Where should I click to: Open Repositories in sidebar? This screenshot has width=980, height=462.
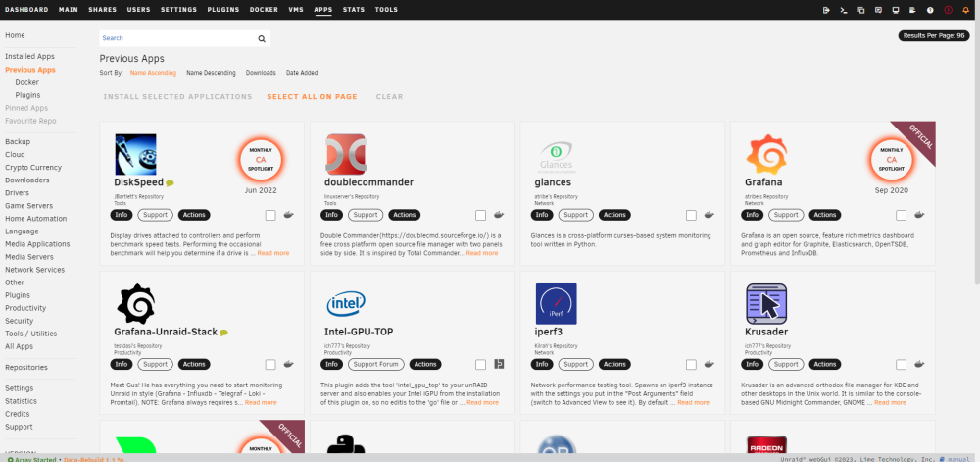point(26,368)
